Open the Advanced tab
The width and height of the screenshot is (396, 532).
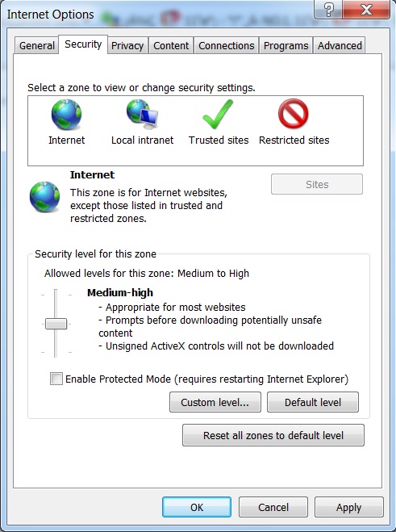(x=340, y=45)
